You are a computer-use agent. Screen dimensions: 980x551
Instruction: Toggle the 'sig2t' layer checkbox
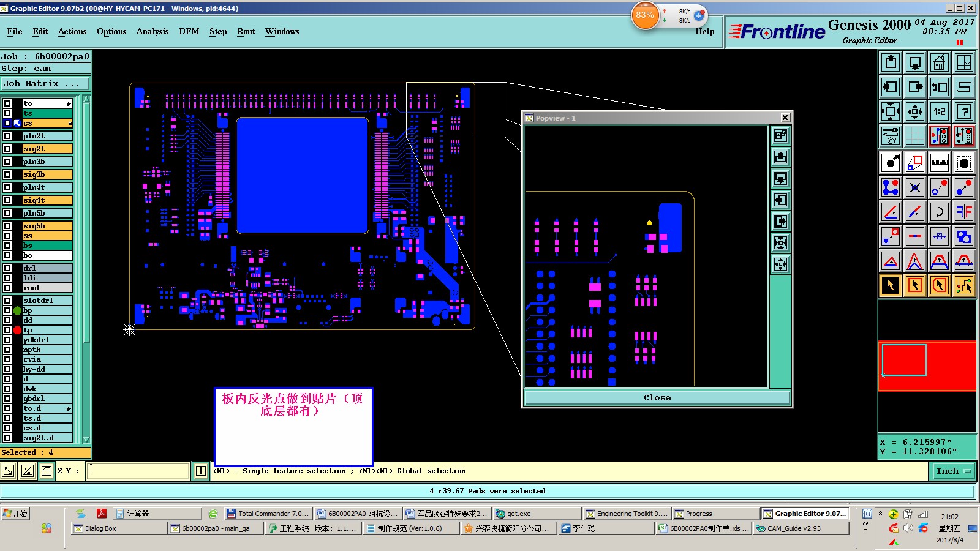point(7,149)
